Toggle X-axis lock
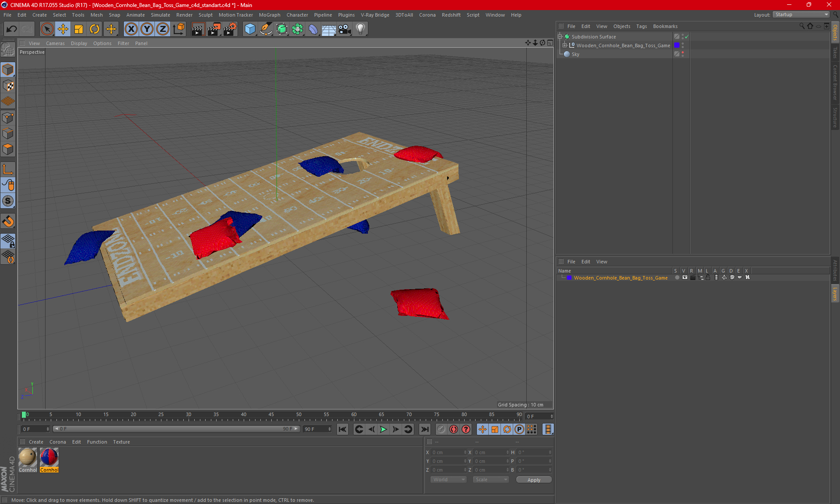840x504 pixels. click(131, 29)
